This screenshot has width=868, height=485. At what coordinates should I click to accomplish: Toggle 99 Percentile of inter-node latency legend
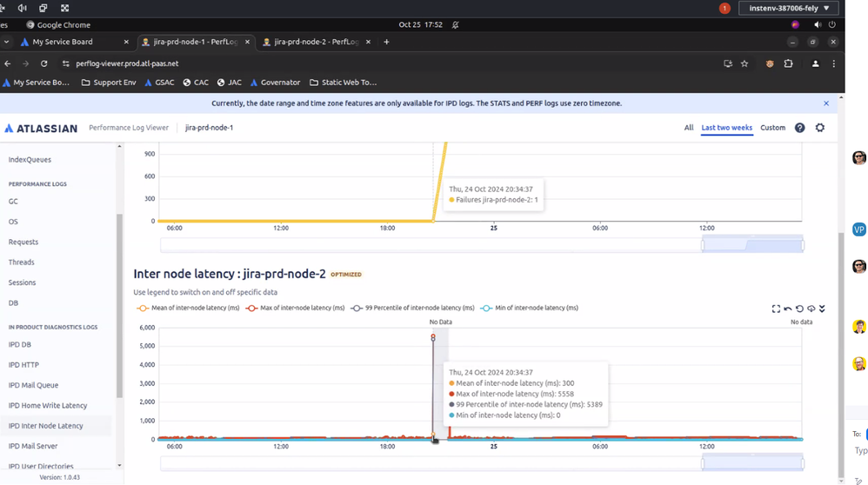pos(412,308)
